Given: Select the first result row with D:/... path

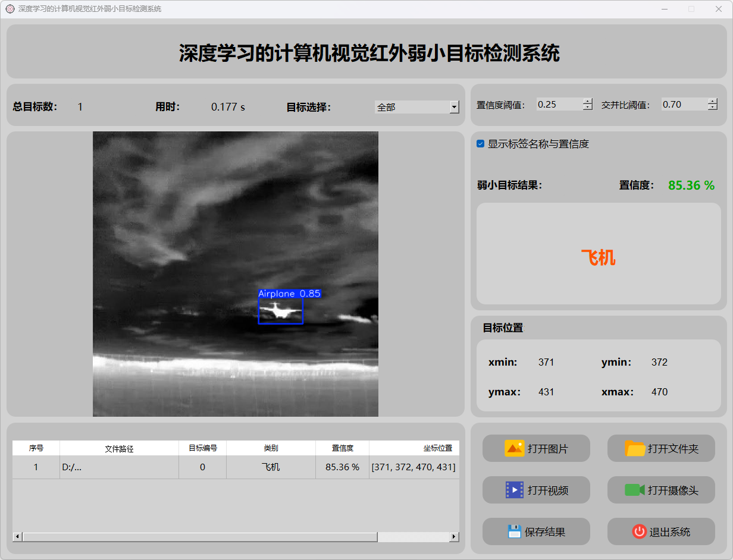Looking at the screenshot, I should [x=119, y=467].
